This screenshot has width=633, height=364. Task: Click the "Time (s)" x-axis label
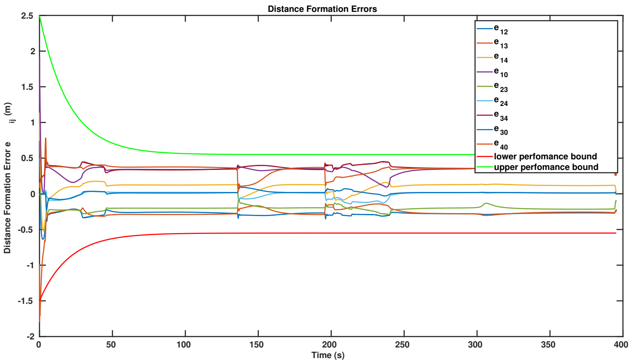[x=328, y=355]
